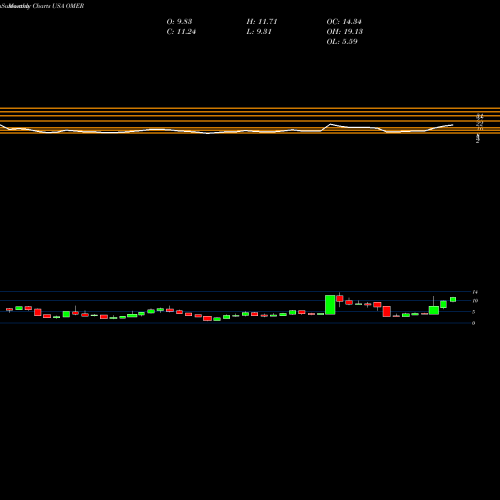Click the OL: 5.59 readout

(342, 42)
